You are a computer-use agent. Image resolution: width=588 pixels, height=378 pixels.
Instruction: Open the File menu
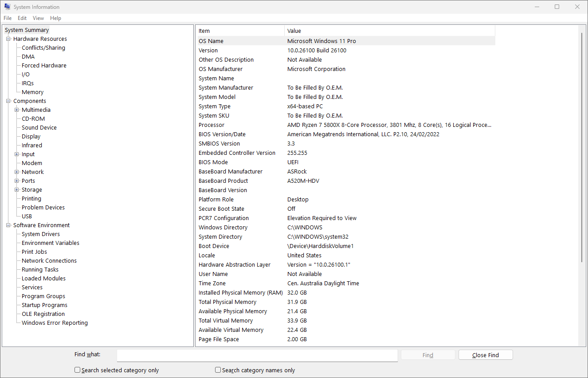[8, 18]
